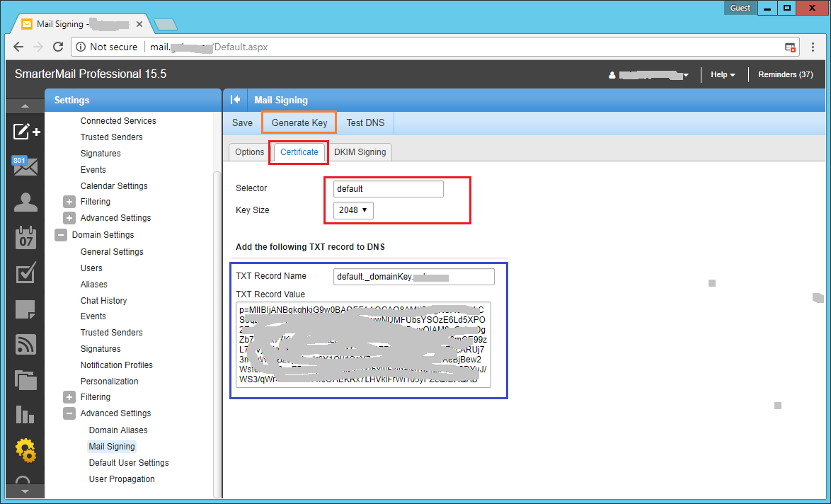Open the Key Size dropdown

[353, 210]
